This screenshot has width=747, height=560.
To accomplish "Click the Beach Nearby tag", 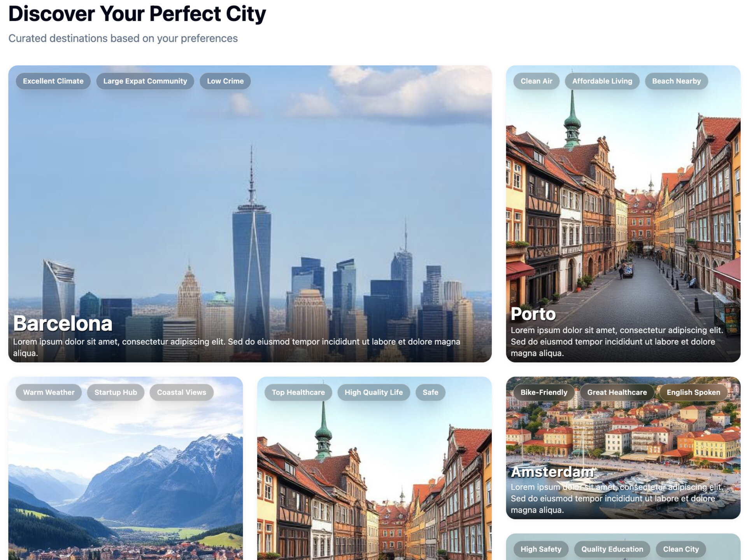I will [x=676, y=81].
